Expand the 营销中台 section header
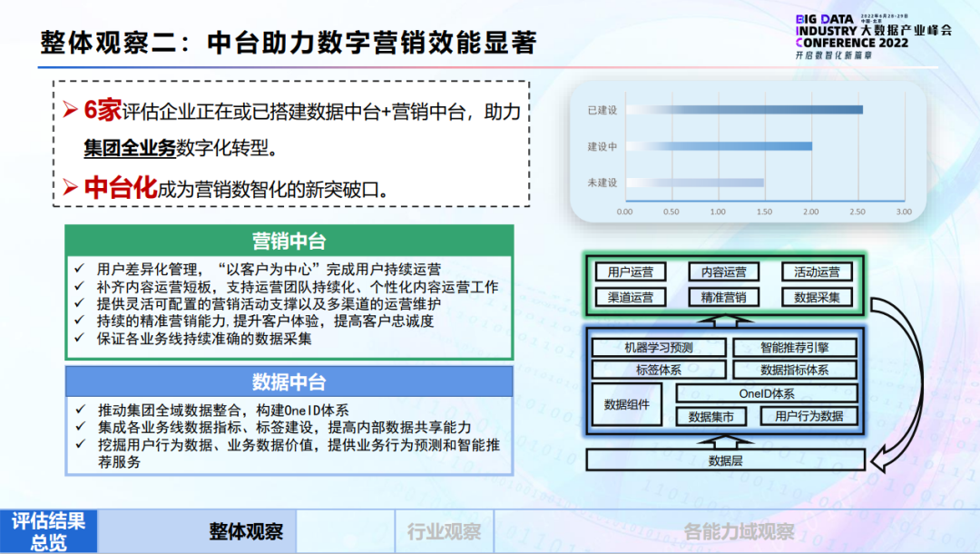980x554 pixels. pos(291,242)
